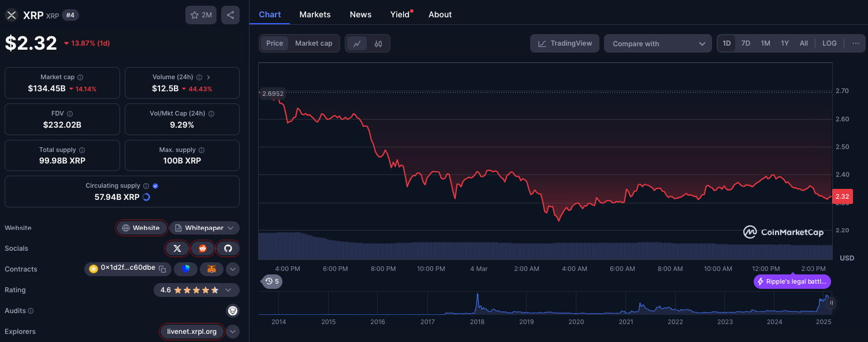Open Total supply info icon
Image resolution: width=868 pixels, height=342 pixels.
click(x=82, y=150)
